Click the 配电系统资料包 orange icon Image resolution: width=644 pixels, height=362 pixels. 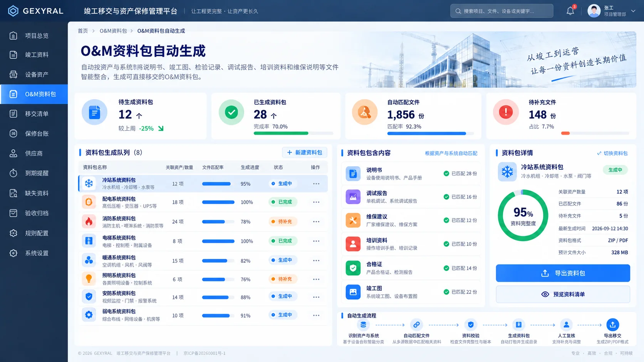coord(89,202)
